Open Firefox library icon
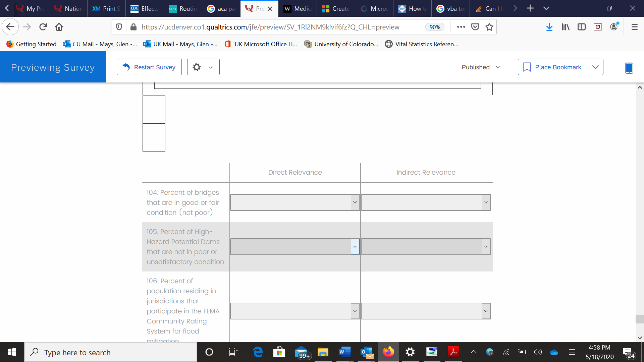644x362 pixels. point(566,27)
